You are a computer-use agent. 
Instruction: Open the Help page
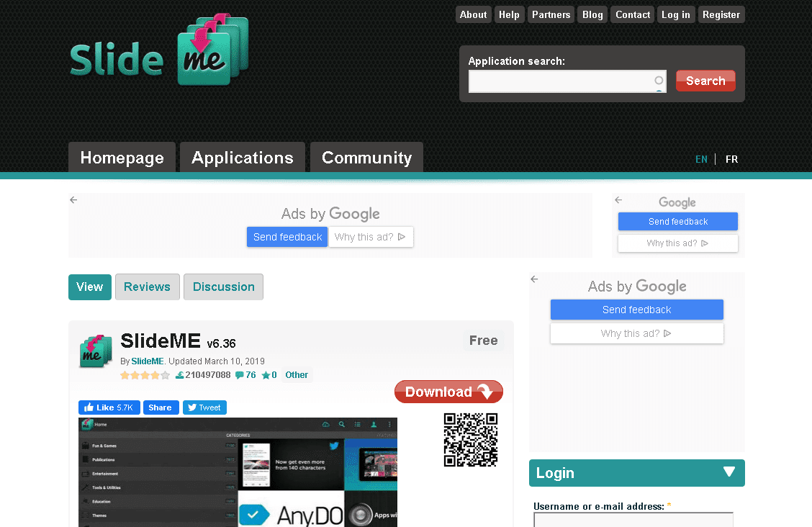(x=509, y=14)
